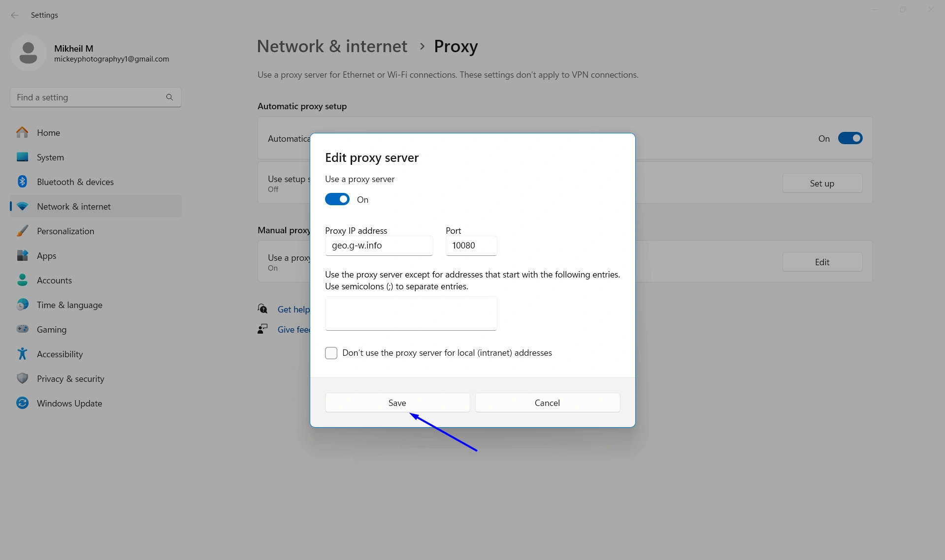
Task: Open Bluetooth & devices via its icon
Action: (x=23, y=182)
